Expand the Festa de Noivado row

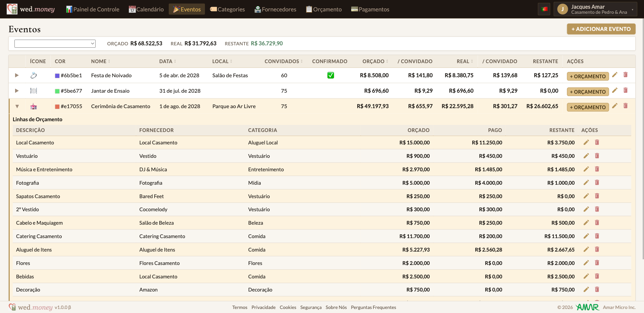point(17,75)
